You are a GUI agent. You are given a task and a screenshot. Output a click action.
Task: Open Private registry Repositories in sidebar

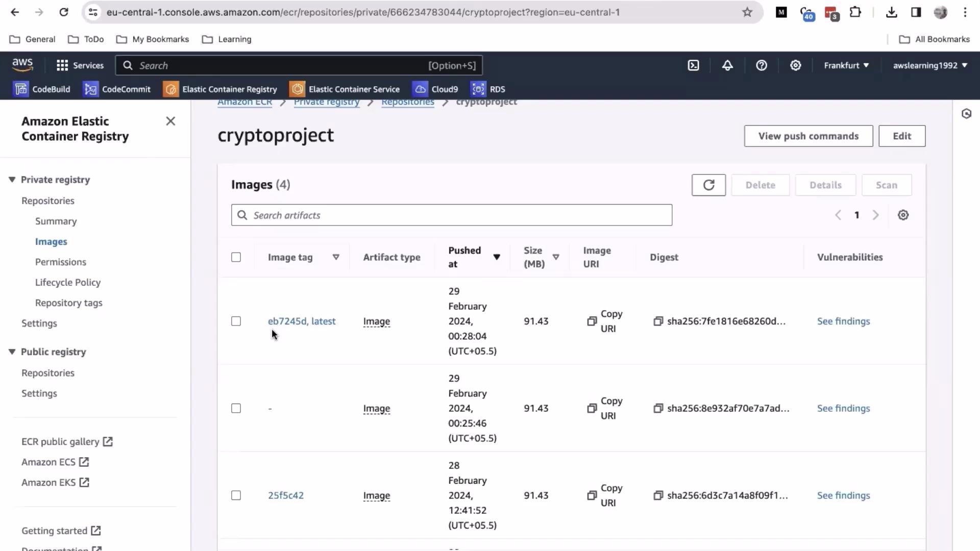coord(48,201)
